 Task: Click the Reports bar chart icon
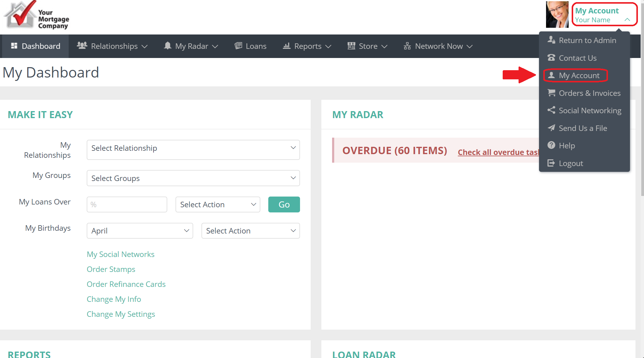[x=287, y=46]
